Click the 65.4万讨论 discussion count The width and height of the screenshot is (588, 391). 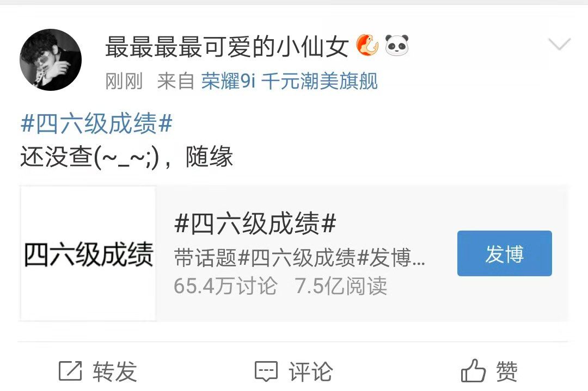click(x=226, y=286)
